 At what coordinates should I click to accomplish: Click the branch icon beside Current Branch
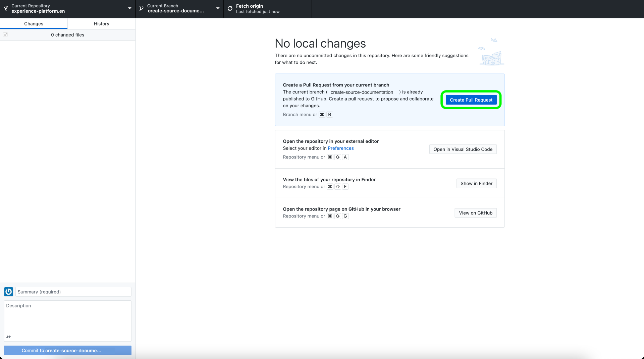point(141,8)
